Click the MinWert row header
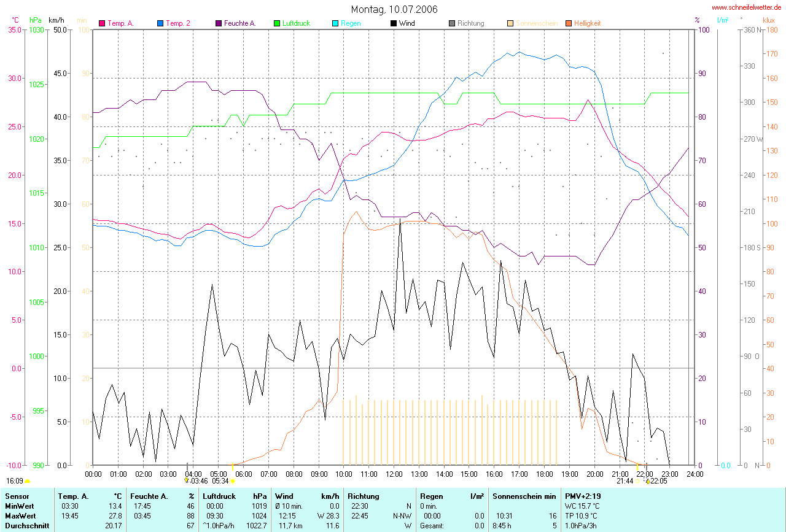 click(x=20, y=506)
